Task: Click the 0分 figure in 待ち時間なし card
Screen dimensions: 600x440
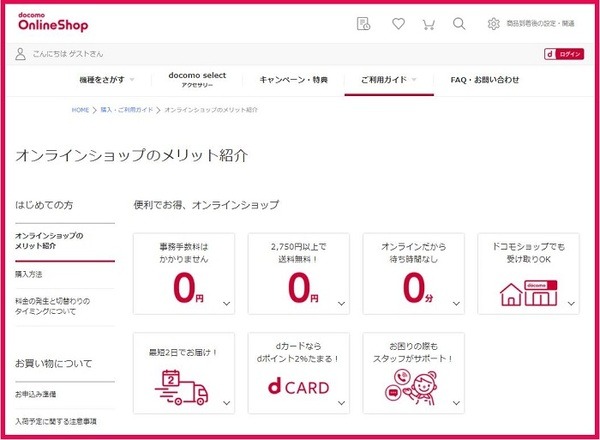Action: pos(417,288)
